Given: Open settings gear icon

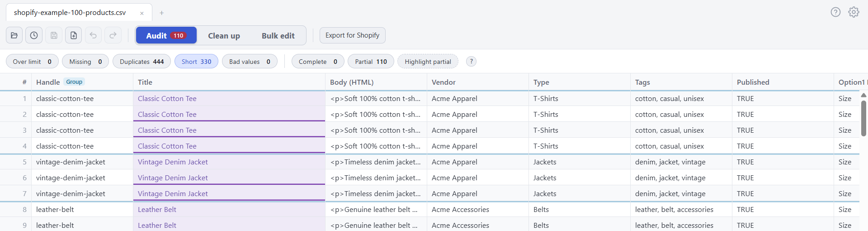Looking at the screenshot, I should click(x=854, y=12).
